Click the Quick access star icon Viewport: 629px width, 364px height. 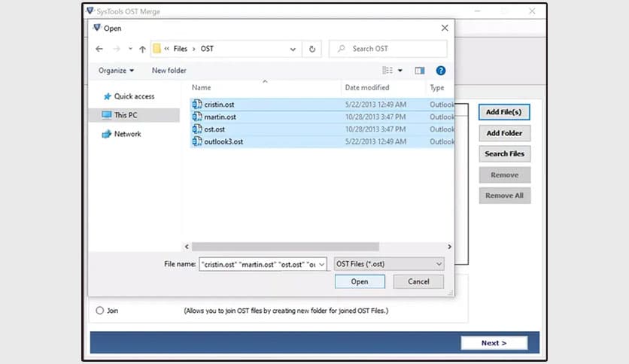pyautogui.click(x=107, y=96)
